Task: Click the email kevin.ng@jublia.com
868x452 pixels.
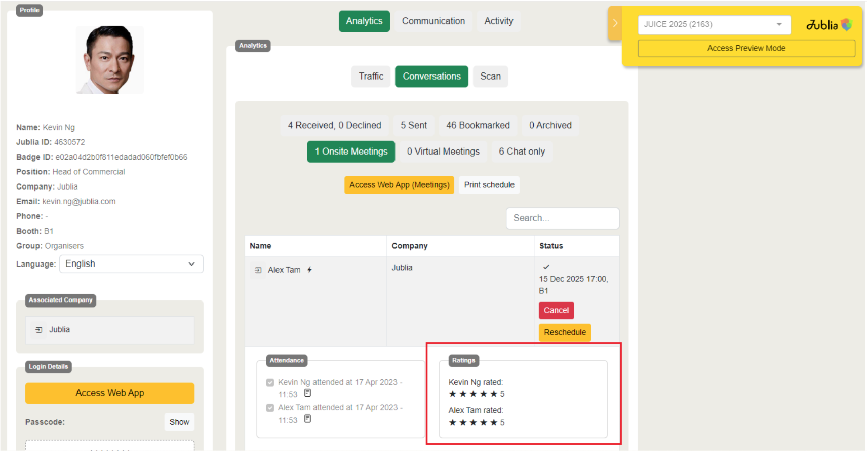Action: pyautogui.click(x=79, y=202)
